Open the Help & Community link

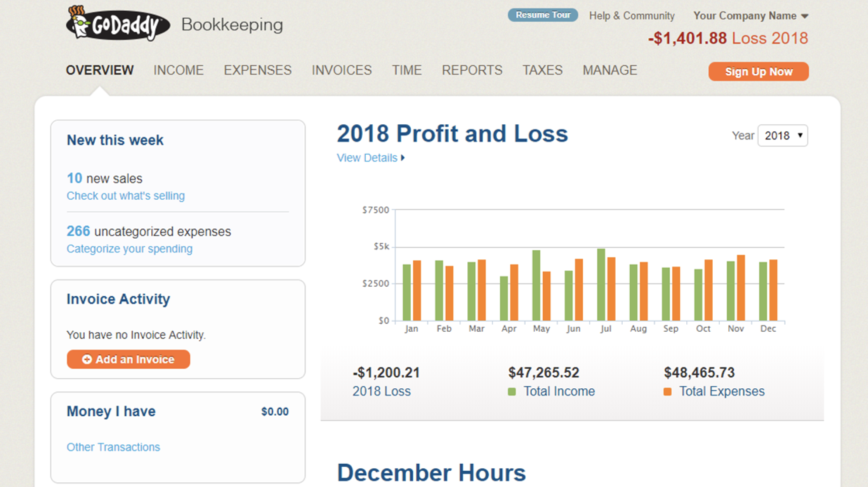click(632, 16)
